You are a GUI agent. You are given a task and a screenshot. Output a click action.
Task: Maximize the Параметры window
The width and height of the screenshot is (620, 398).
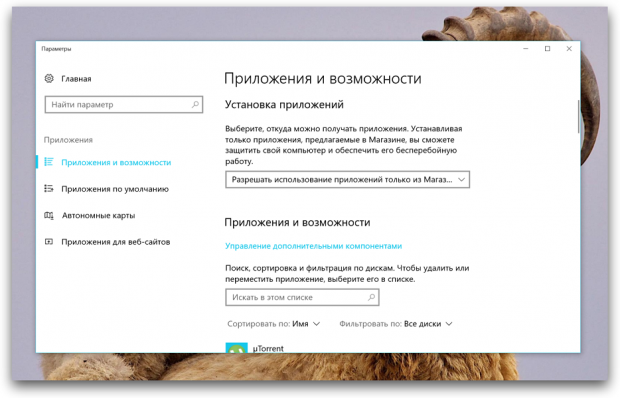(547, 49)
